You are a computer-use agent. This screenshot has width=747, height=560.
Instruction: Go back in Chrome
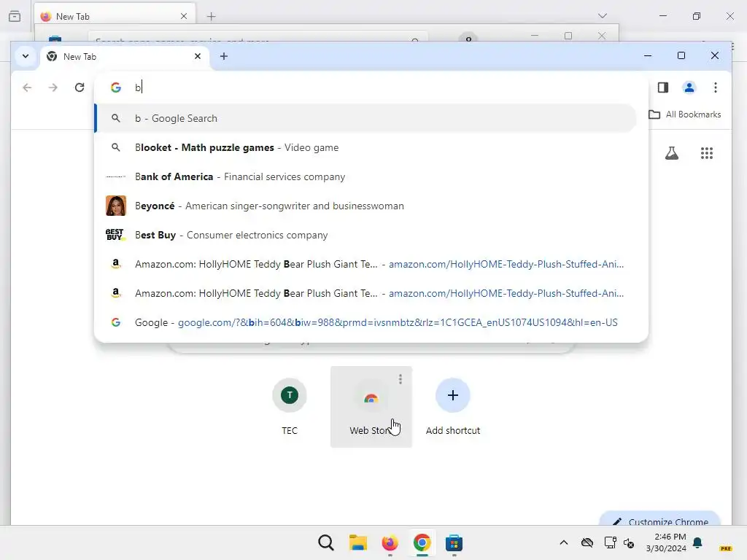27,87
